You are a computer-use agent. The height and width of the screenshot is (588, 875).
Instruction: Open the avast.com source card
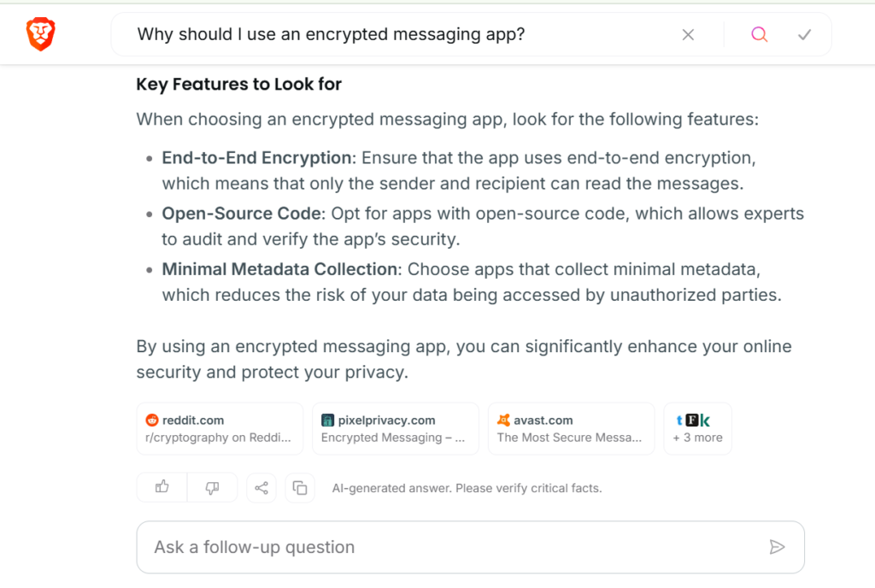coord(572,428)
